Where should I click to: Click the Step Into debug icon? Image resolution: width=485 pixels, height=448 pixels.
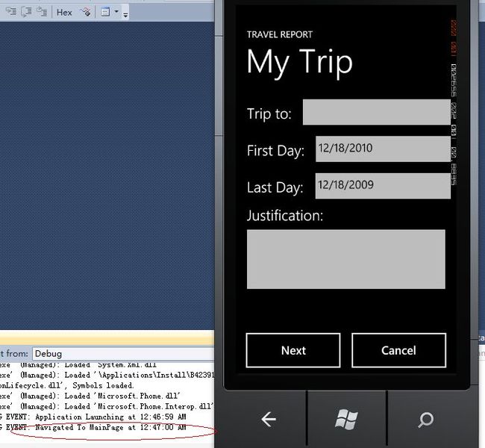[x=11, y=12]
